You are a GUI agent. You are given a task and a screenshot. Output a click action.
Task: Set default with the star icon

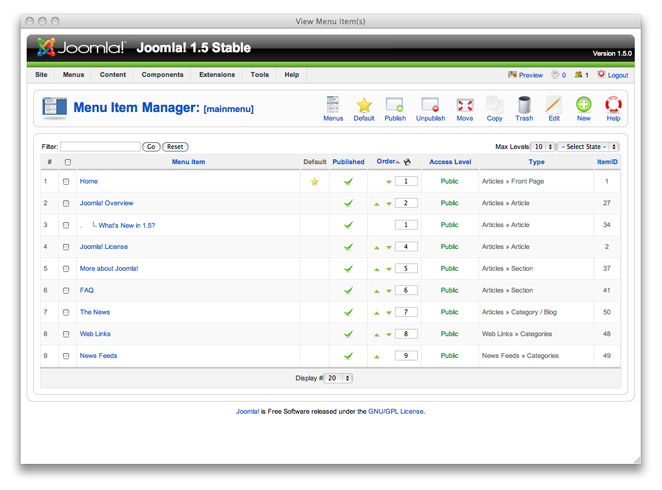coord(364,105)
